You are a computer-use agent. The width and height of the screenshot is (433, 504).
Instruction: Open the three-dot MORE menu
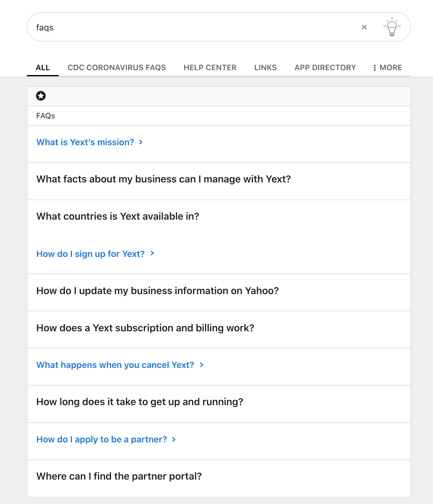[388, 67]
